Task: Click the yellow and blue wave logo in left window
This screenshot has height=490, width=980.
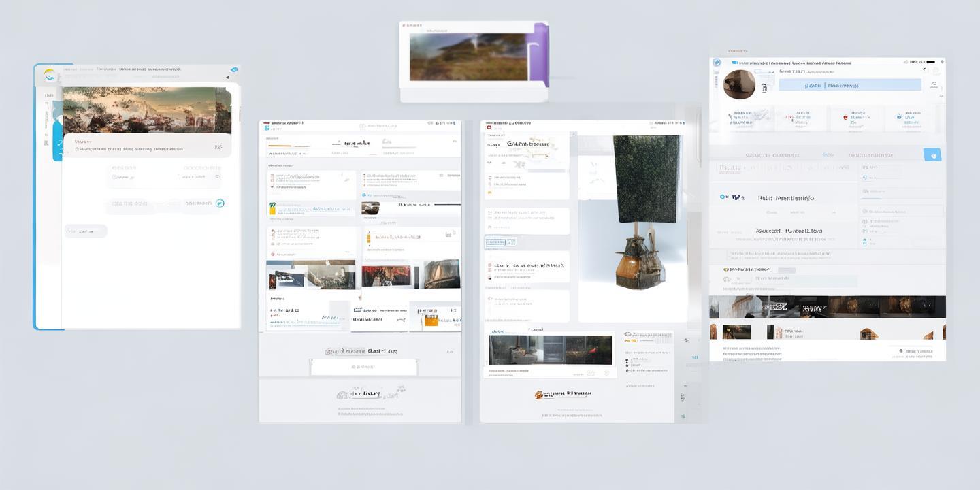Action: coord(49,76)
